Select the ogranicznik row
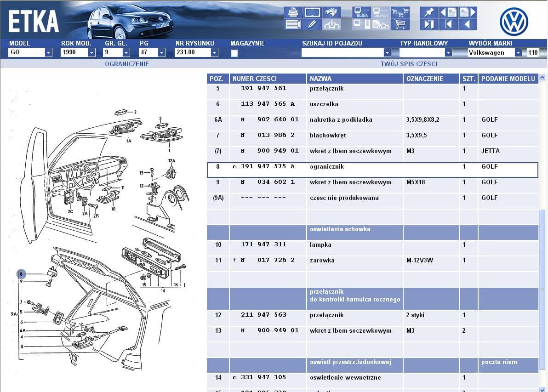This screenshot has width=548, height=392. click(372, 170)
